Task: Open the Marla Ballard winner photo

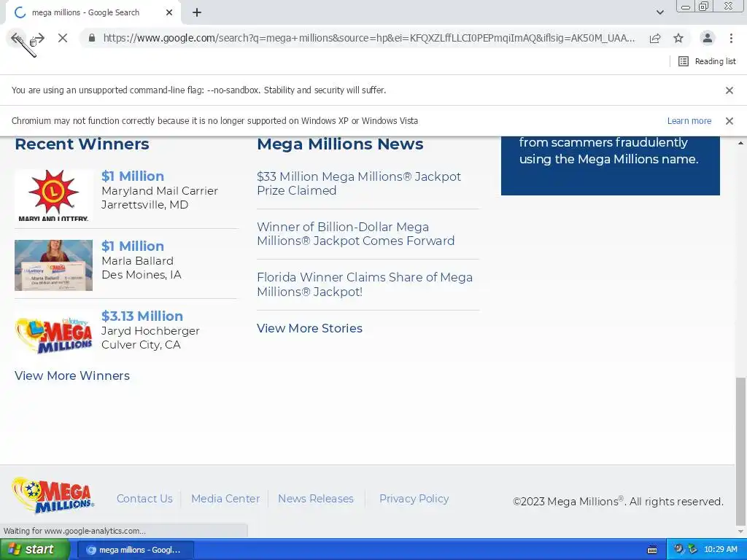Action: click(53, 265)
